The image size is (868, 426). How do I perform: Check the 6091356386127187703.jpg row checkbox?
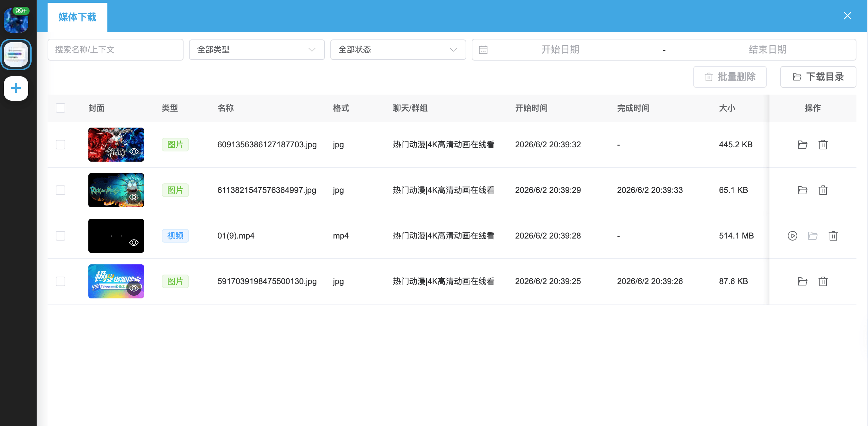(x=60, y=145)
